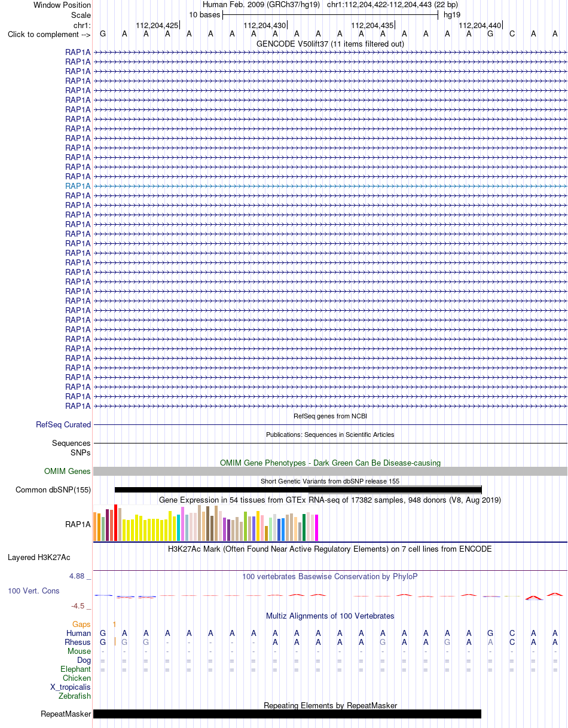This screenshot has width=568, height=728.
Task: Click the 'Common dbSNP(155)' track label
Action: click(x=53, y=490)
